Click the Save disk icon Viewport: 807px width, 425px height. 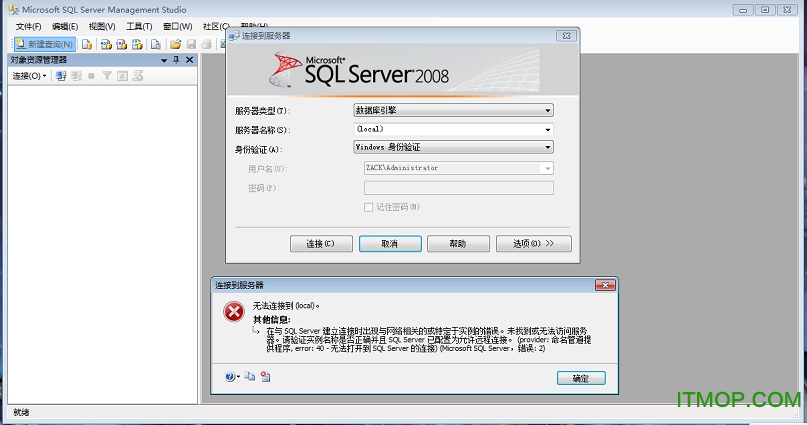tap(191, 45)
